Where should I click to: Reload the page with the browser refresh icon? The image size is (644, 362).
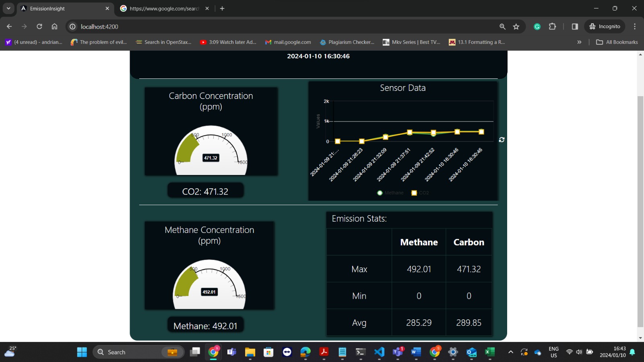[39, 27]
